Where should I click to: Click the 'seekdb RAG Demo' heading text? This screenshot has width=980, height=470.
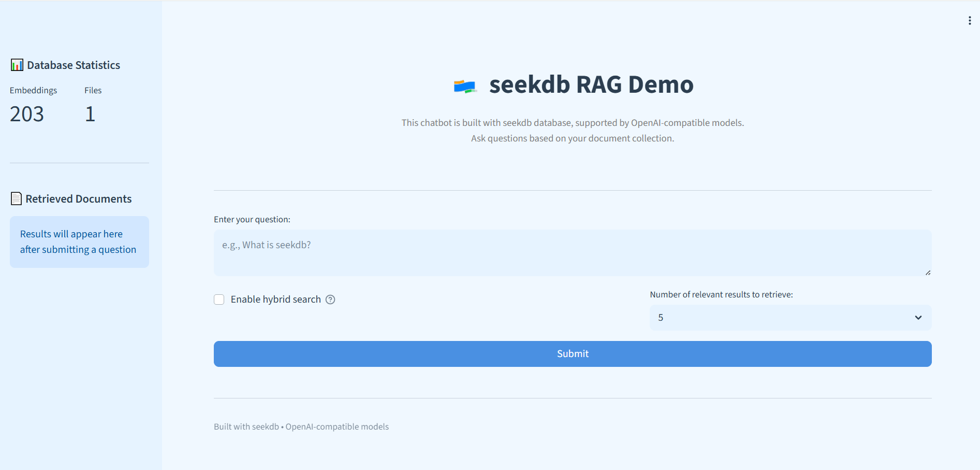[591, 84]
